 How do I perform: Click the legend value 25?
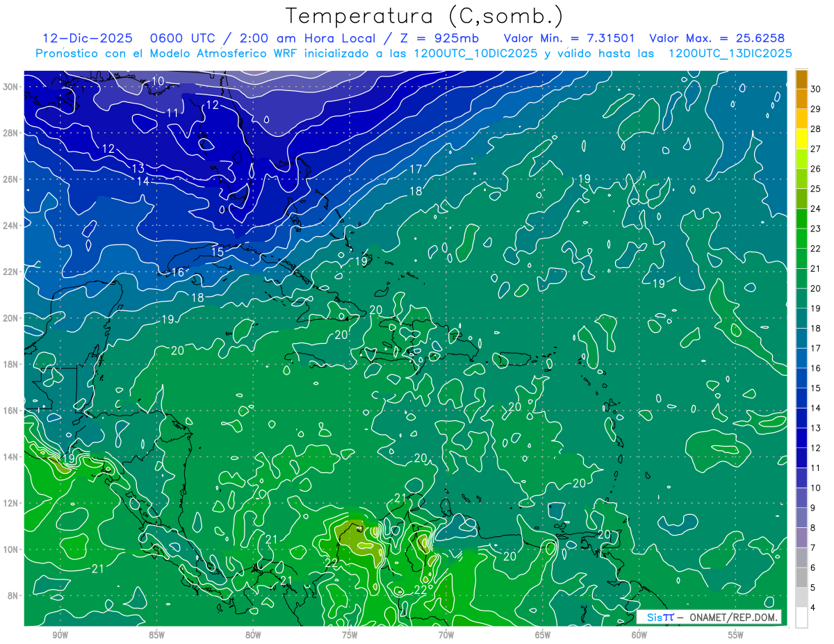[x=816, y=189]
